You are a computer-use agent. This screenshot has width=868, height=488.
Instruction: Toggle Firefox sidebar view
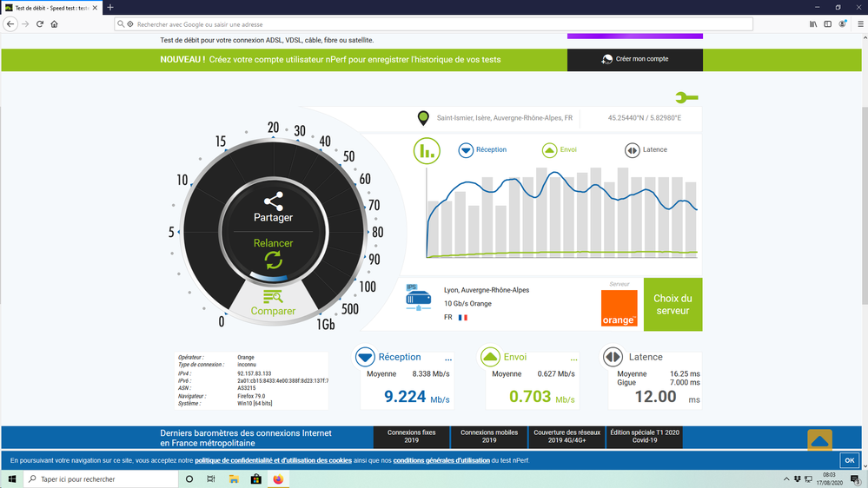pyautogui.click(x=827, y=24)
